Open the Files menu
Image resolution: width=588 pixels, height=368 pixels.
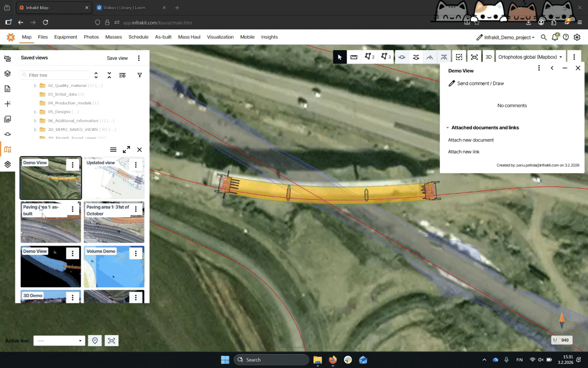(x=43, y=37)
